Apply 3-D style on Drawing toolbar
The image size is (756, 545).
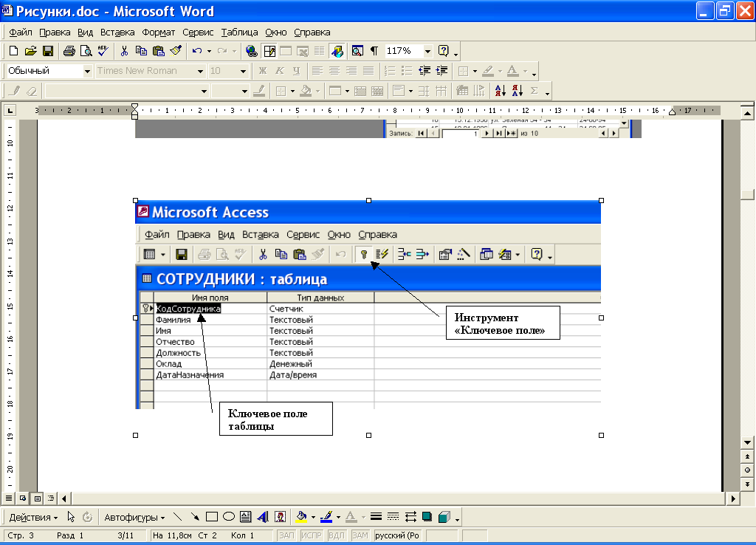point(444,517)
